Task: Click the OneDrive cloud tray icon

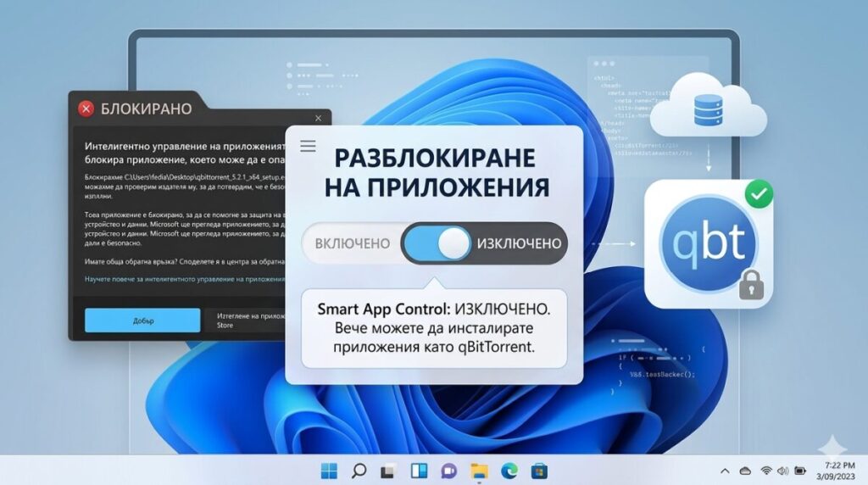Action: pos(745,471)
